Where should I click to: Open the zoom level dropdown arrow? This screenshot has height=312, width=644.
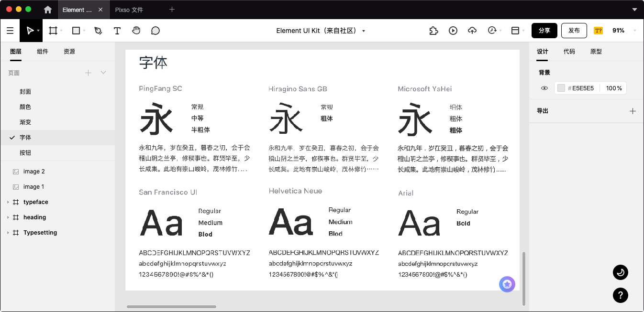tap(635, 31)
